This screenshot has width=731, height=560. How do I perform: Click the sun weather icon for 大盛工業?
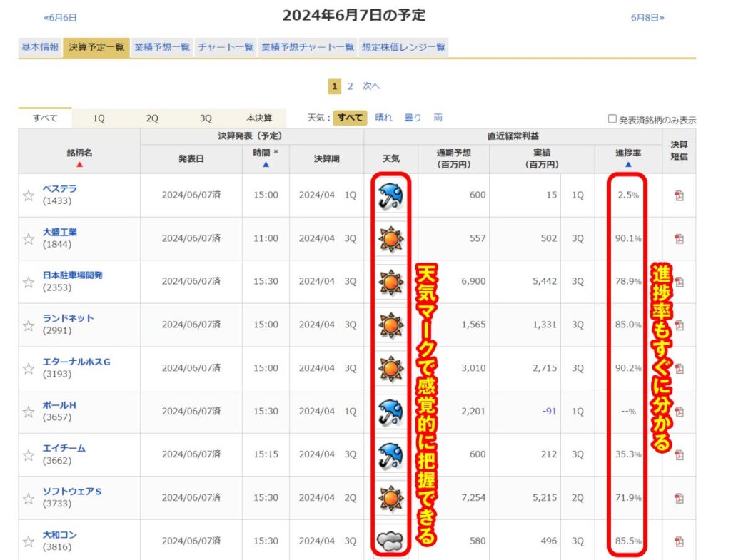pos(390,238)
